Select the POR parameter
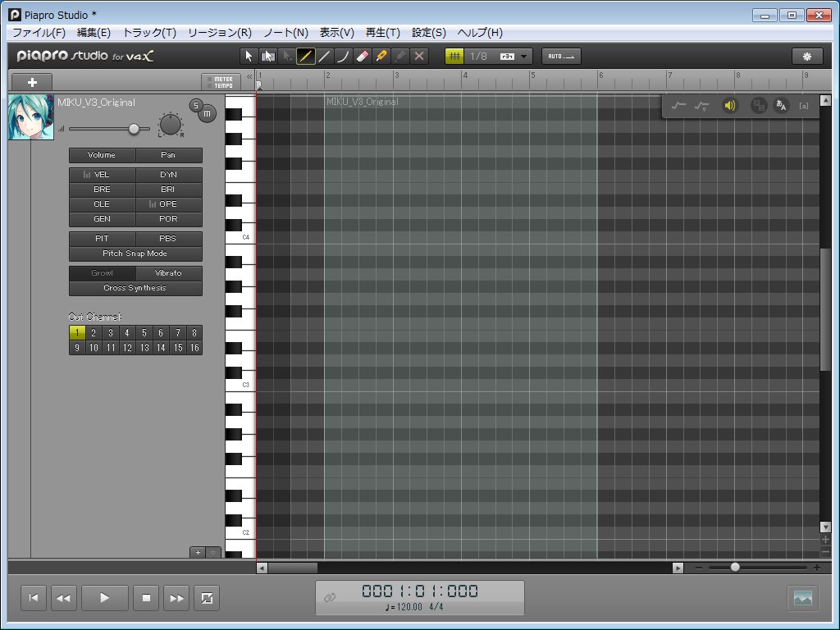 pyautogui.click(x=168, y=218)
